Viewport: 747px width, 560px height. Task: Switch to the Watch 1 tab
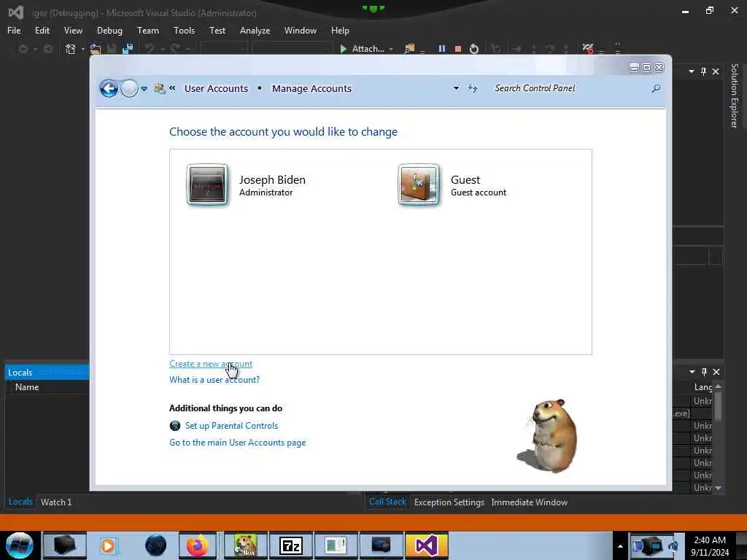pos(56,502)
